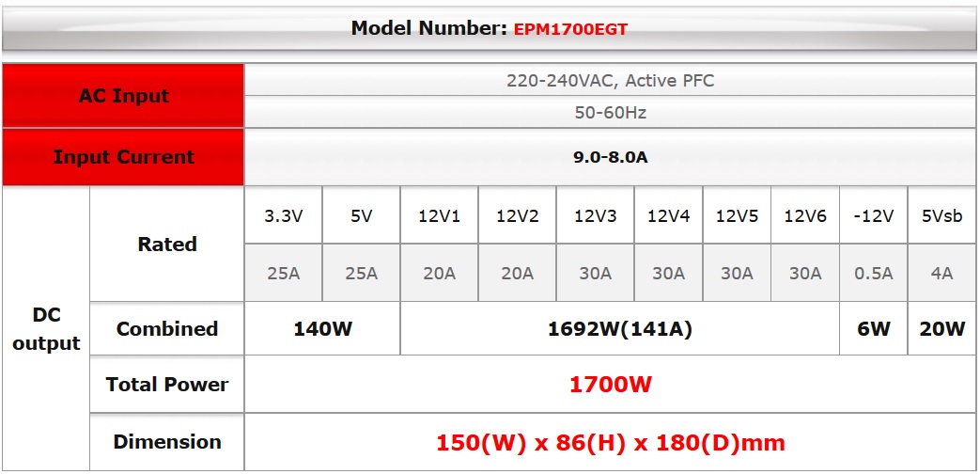Click the Total Power row label
The image size is (980, 474).
pos(167,385)
